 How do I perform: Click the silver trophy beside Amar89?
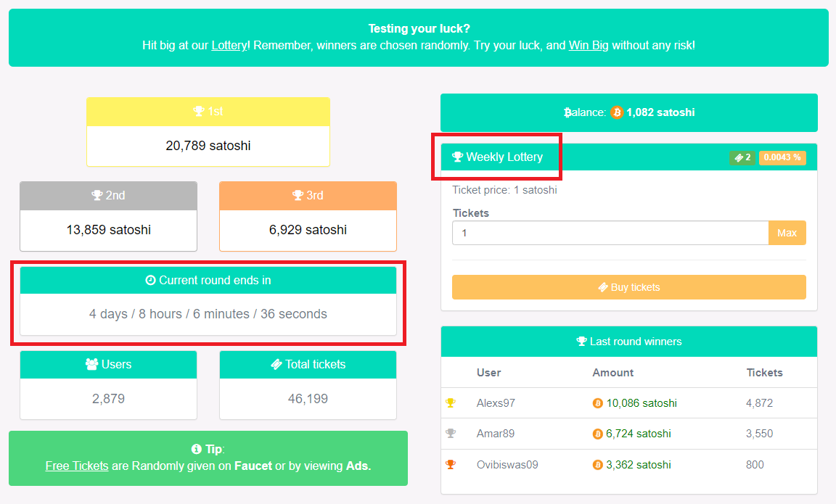[x=451, y=434]
